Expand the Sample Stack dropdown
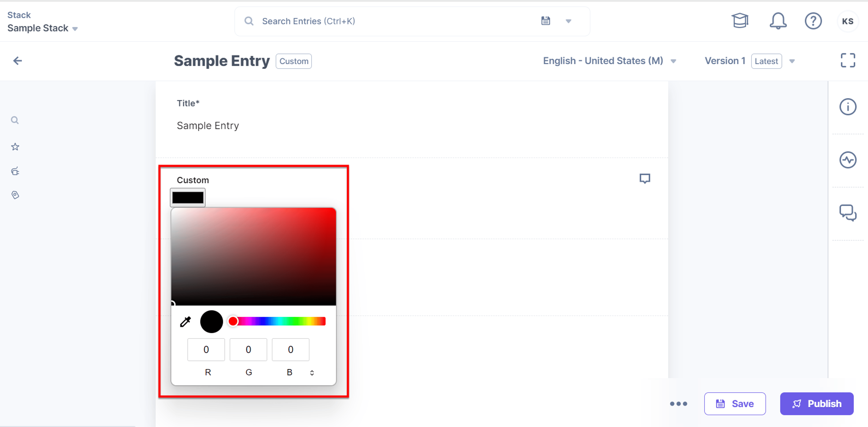Image resolution: width=868 pixels, height=427 pixels. pos(75,29)
